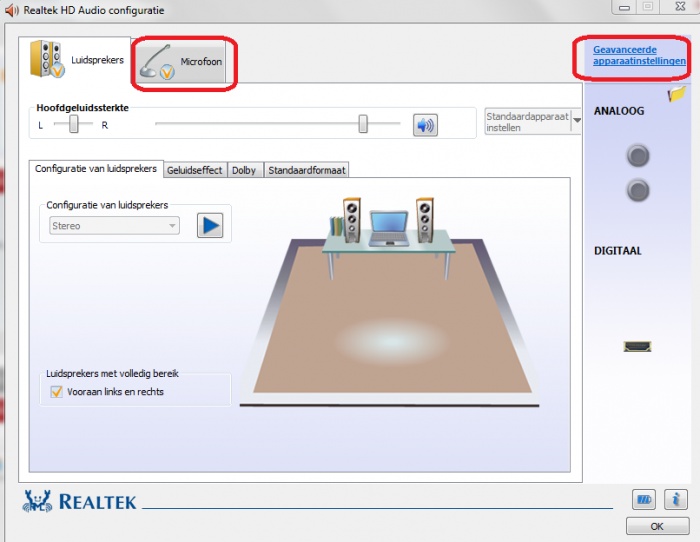This screenshot has height=542, width=700.
Task: Click the left speaker in the room
Action: 352,220
